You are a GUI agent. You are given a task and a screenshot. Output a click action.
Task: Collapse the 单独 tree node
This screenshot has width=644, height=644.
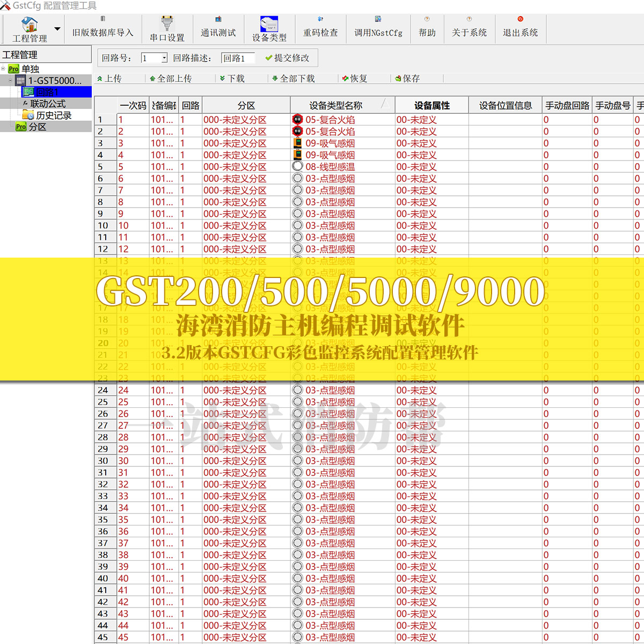coord(3,69)
